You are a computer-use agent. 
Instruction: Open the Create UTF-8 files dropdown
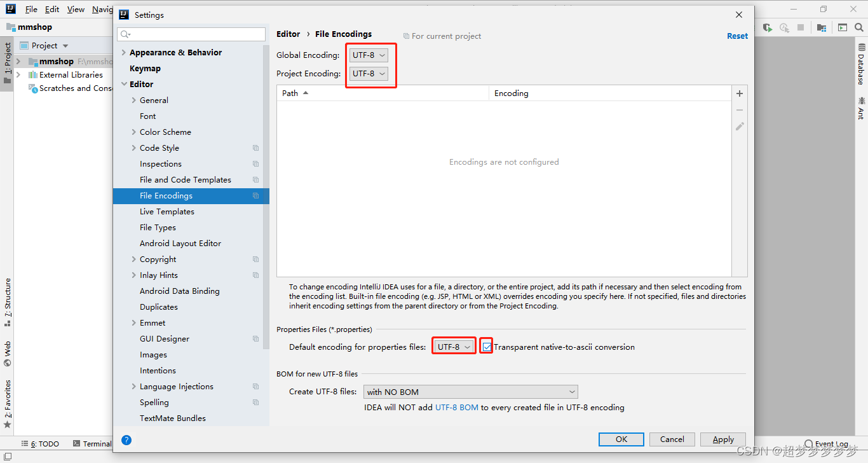coord(471,392)
